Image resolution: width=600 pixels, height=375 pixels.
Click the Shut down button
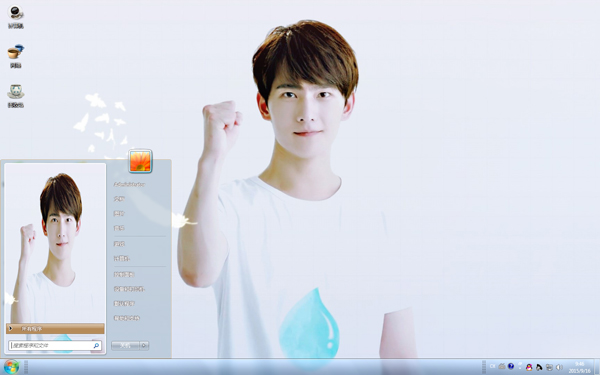coord(126,346)
